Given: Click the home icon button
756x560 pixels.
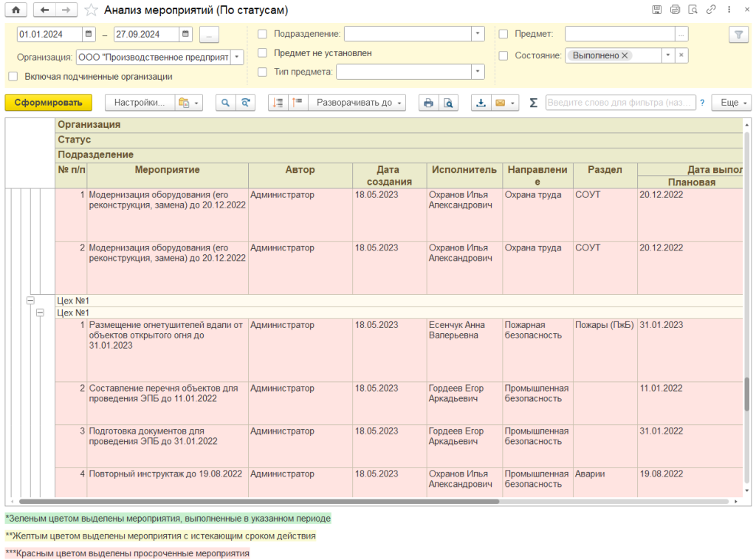Looking at the screenshot, I should (x=16, y=10).
